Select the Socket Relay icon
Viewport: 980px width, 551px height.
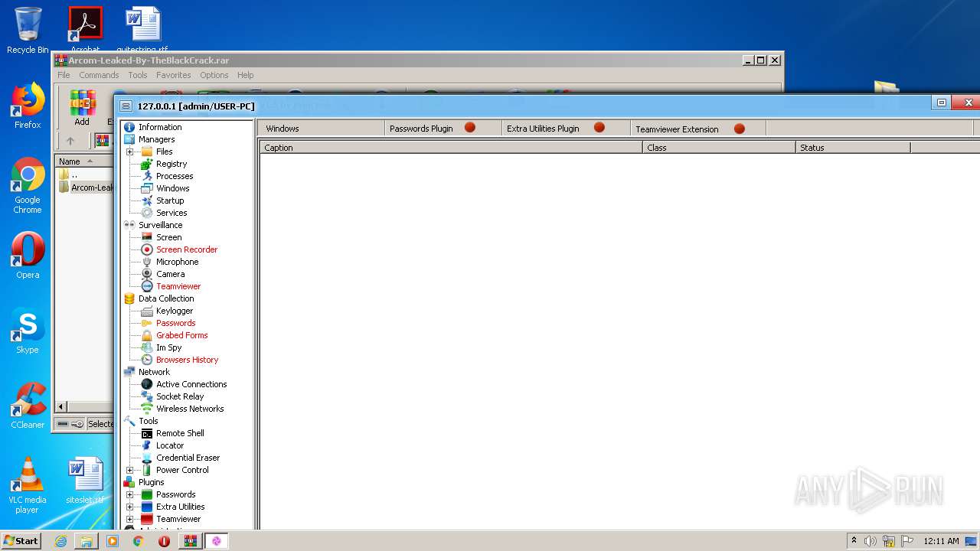[147, 396]
